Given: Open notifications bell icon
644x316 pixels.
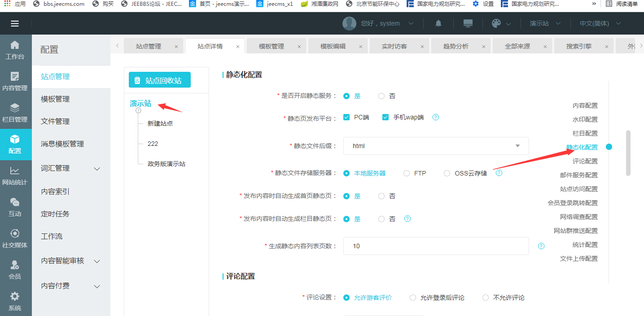Looking at the screenshot, I should (438, 23).
